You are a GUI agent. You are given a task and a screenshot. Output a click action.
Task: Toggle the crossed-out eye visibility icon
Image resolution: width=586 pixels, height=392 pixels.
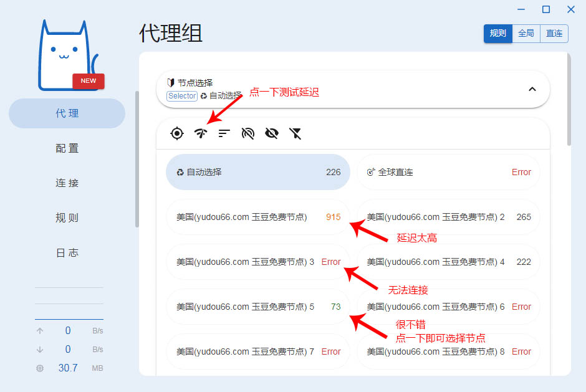(271, 133)
